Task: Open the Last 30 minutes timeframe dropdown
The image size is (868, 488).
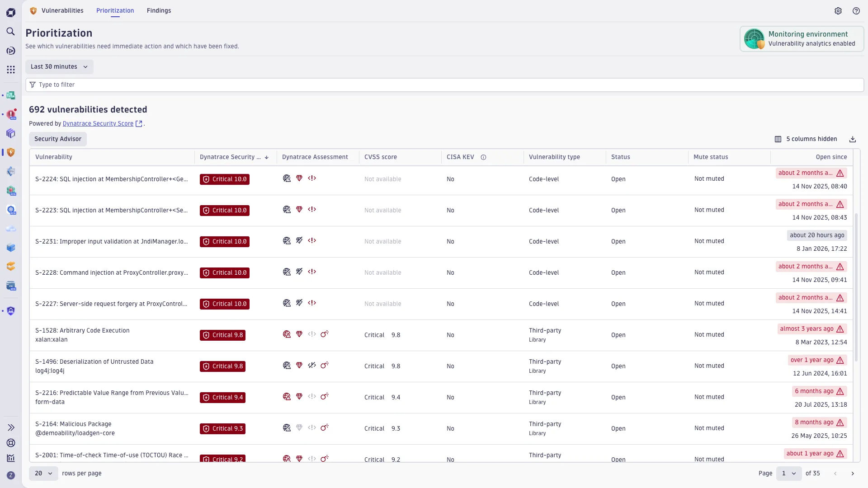Action: [59, 66]
